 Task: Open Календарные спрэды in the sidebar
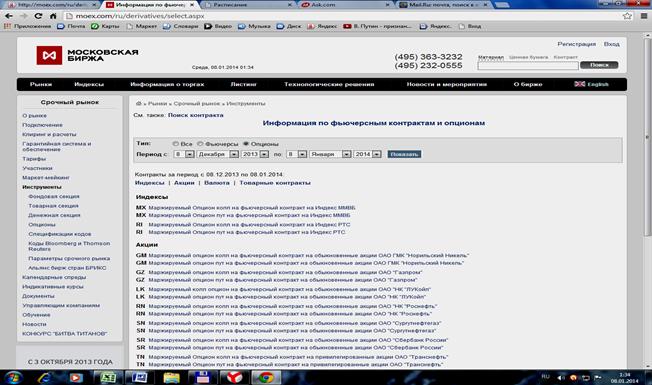(x=54, y=277)
